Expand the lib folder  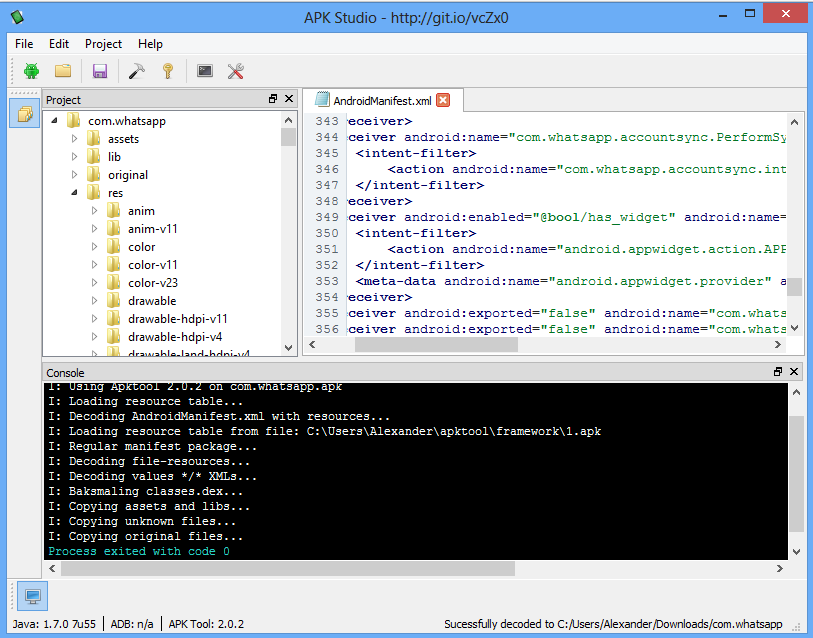pos(74,157)
